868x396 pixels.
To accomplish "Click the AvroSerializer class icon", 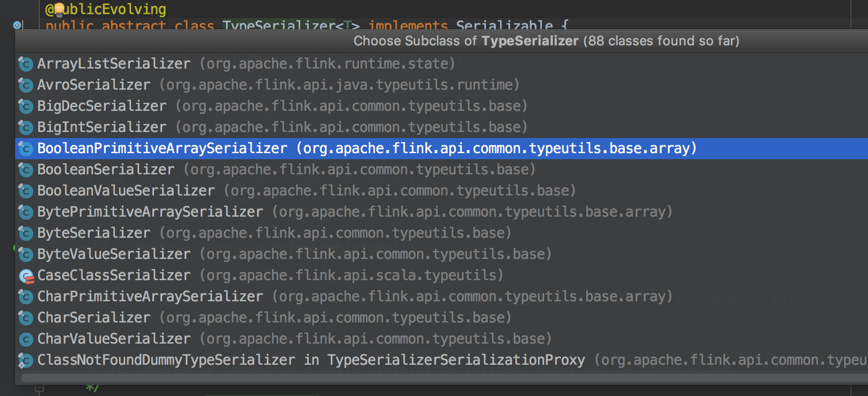I will coord(26,85).
